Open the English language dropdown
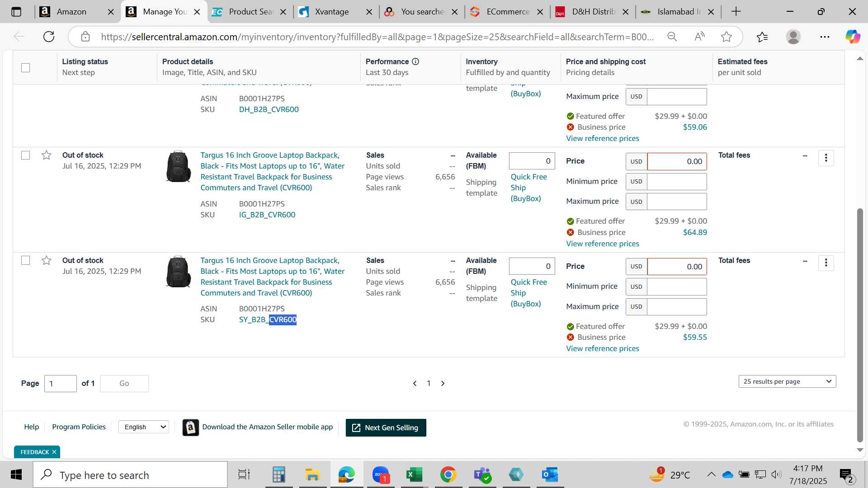This screenshot has height=488, width=868. pyautogui.click(x=144, y=427)
